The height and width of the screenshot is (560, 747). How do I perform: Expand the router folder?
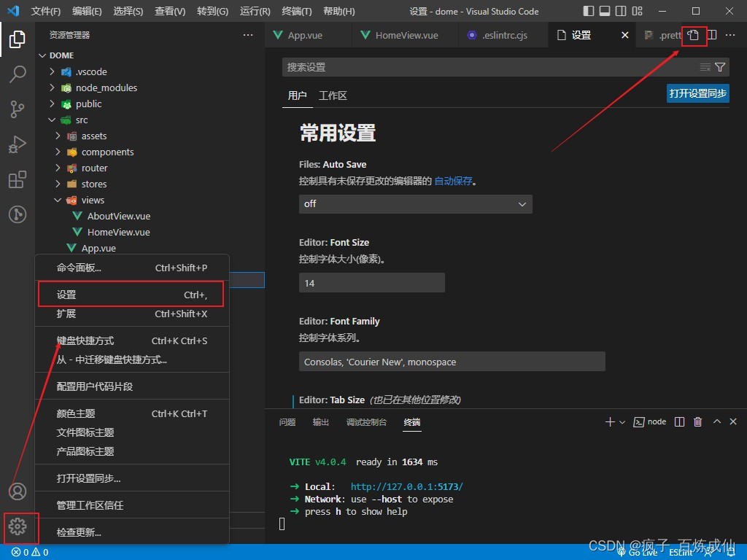(58, 168)
